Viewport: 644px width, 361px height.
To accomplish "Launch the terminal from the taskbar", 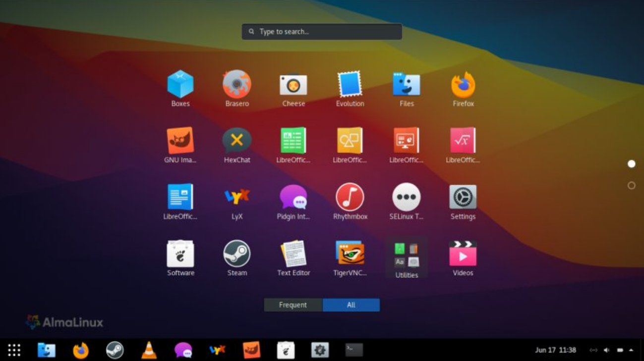I will point(353,350).
